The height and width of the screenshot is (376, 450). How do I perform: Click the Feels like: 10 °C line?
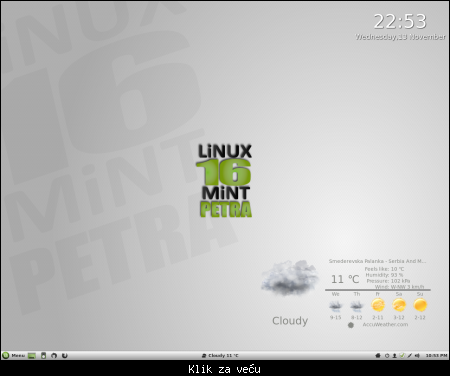tap(384, 269)
